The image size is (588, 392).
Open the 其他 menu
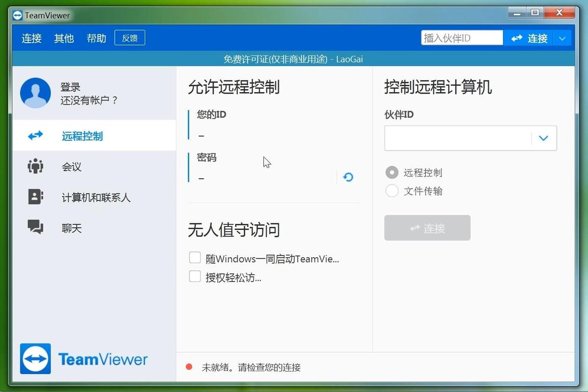point(63,38)
